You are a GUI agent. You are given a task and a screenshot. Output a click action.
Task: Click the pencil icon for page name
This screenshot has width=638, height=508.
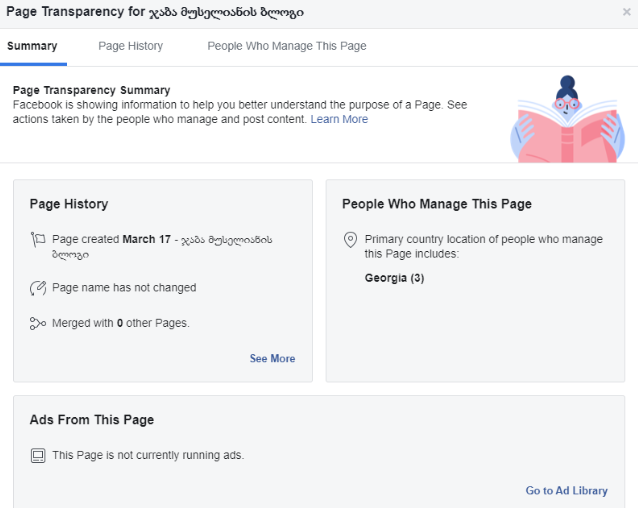pos(38,288)
